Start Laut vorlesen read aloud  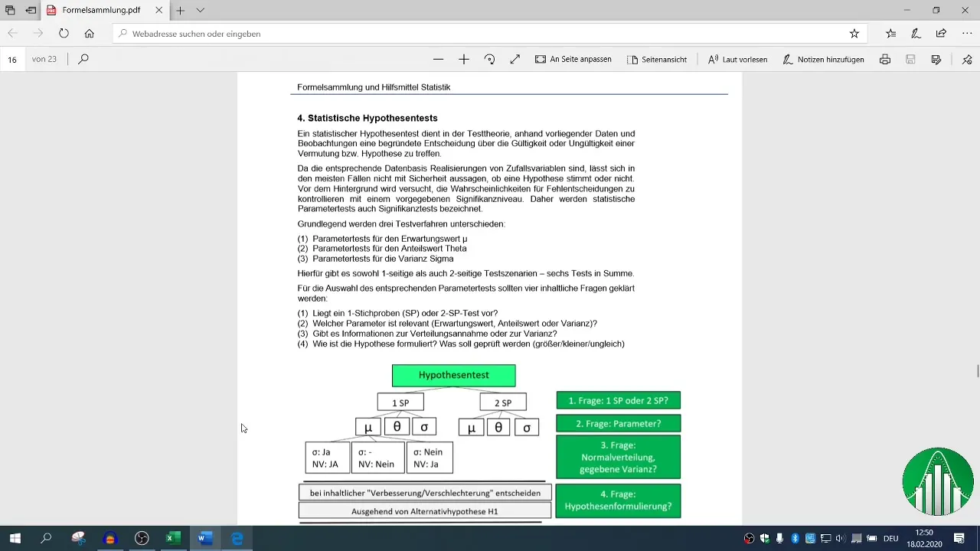tap(737, 59)
